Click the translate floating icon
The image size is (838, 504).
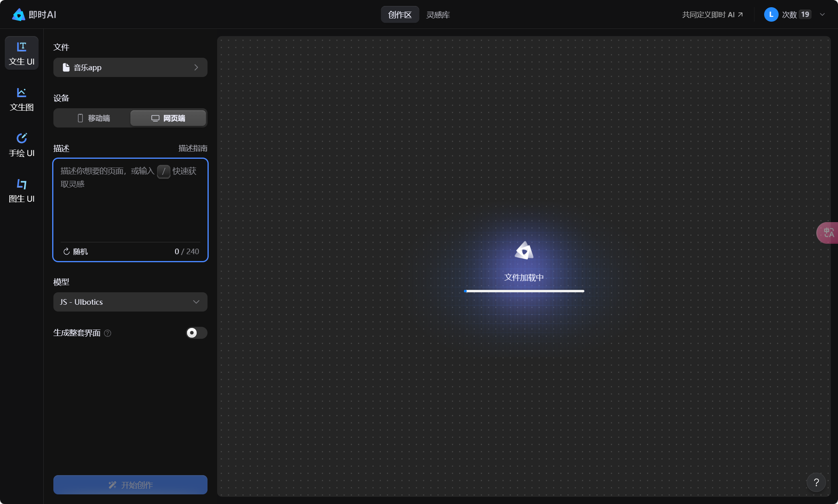coord(828,233)
